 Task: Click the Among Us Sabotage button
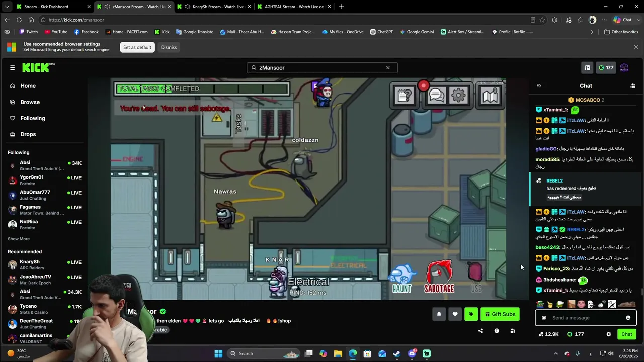pyautogui.click(x=439, y=276)
